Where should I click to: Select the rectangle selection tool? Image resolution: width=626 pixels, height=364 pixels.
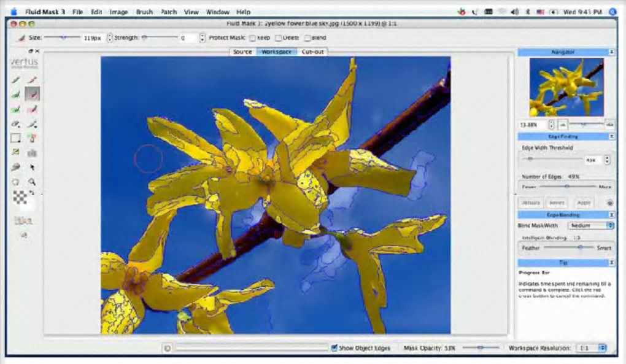15,138
